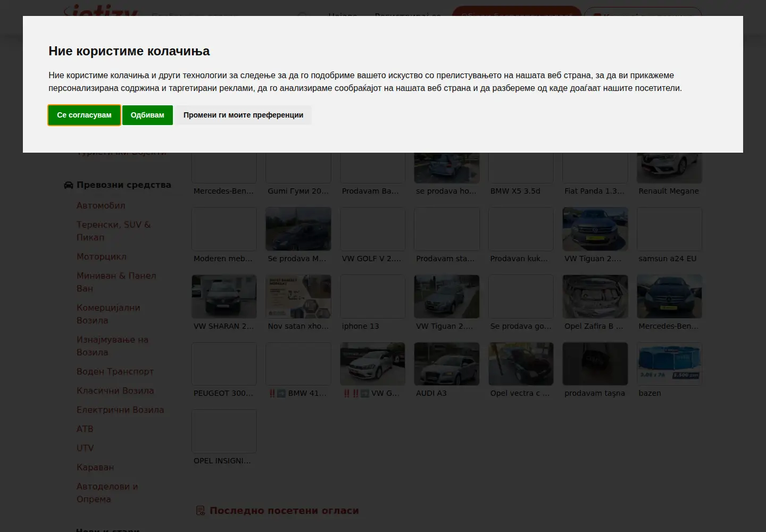Select the Воден Транспорт category
This screenshot has height=532, width=766.
(115, 371)
